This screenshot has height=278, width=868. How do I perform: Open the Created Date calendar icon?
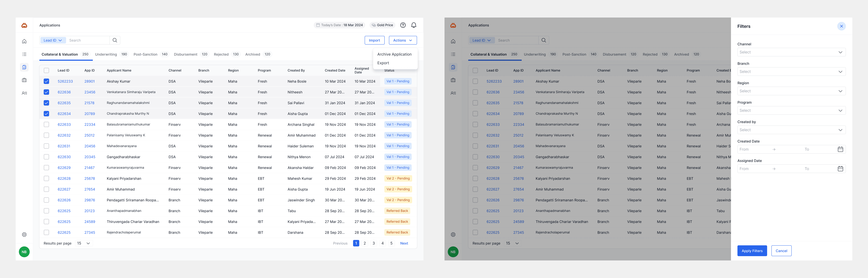click(x=840, y=149)
